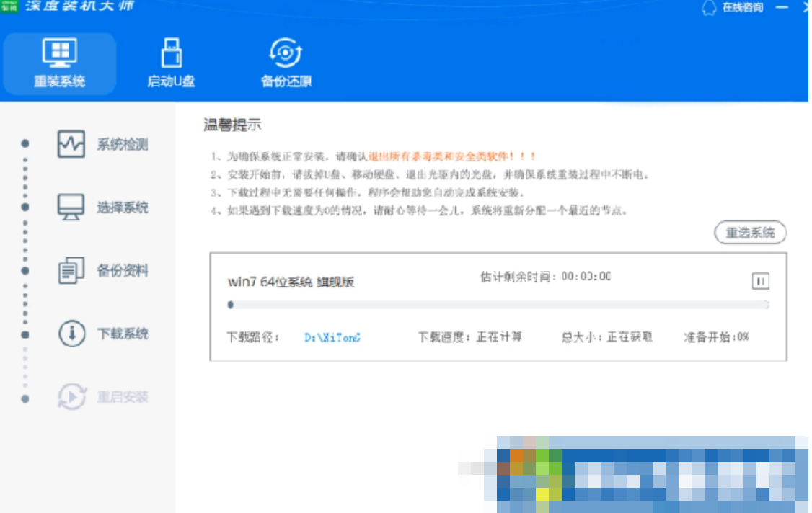Click the 温馨提示 heading
Screen dimensions: 812x513
[x=232, y=125]
